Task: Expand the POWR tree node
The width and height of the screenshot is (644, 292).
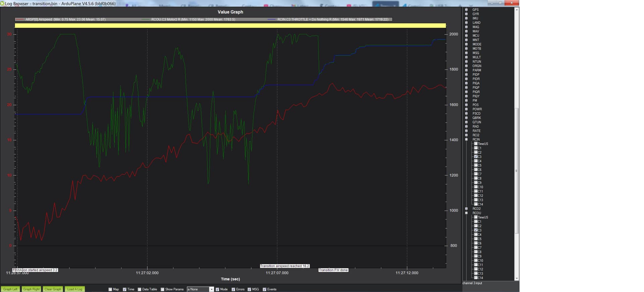Action: click(x=466, y=109)
